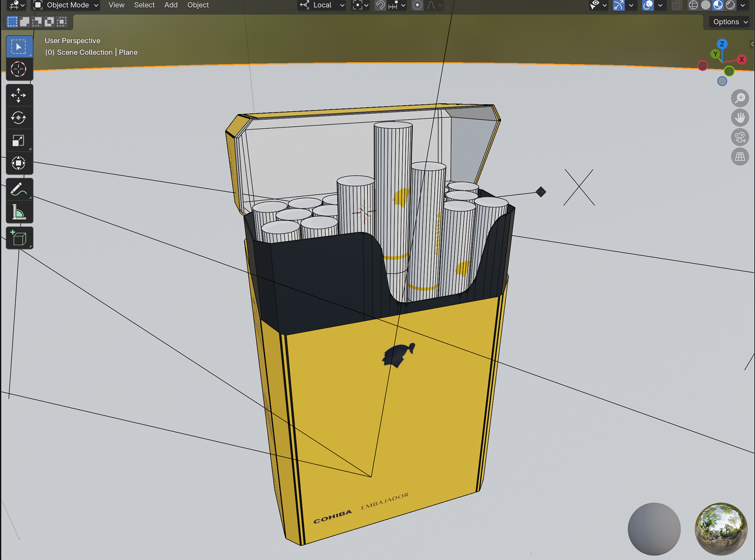Viewport: 755px width, 560px height.
Task: Click the pan hand viewport button
Action: [740, 118]
